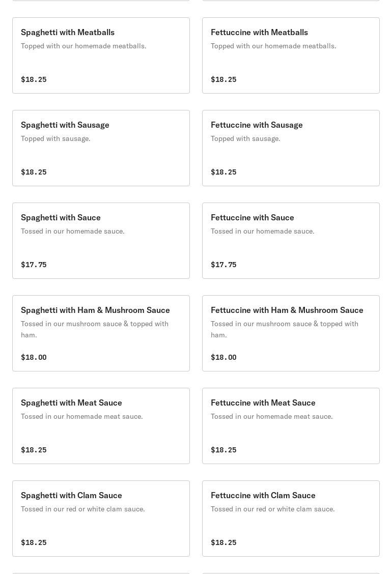Select the Fettuccine with Meat Sauce card

291,426
